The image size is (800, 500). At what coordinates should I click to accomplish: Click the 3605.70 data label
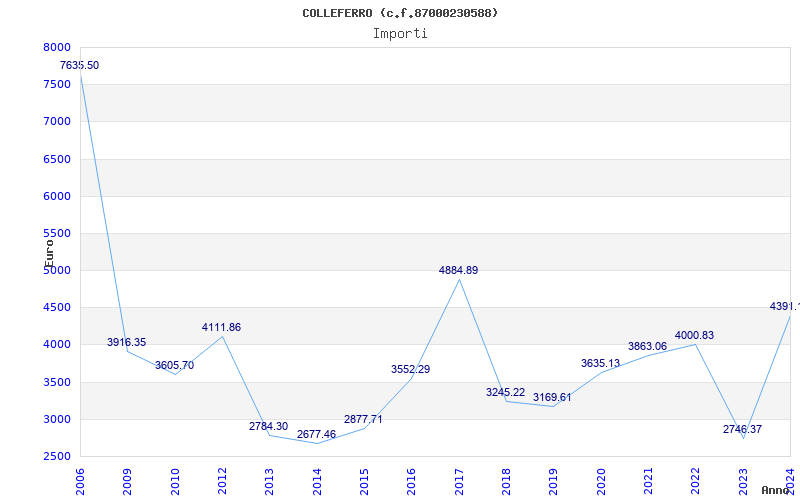point(174,365)
